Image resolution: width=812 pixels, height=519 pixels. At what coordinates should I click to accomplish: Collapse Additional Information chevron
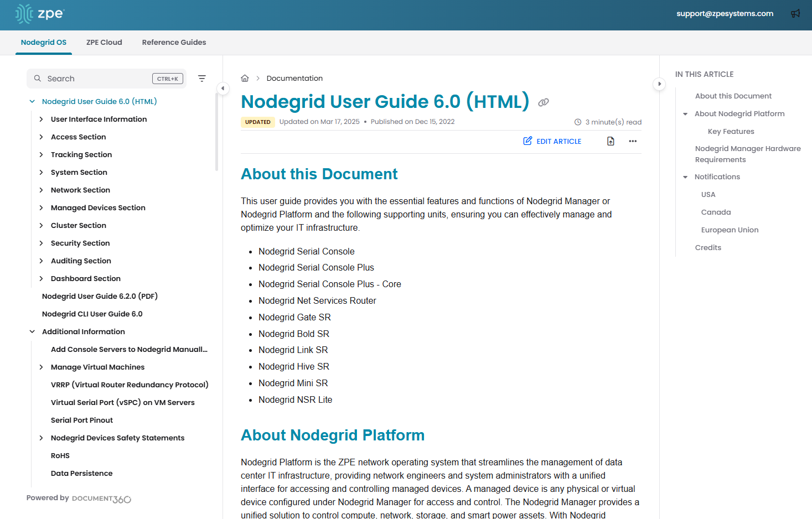click(x=32, y=331)
